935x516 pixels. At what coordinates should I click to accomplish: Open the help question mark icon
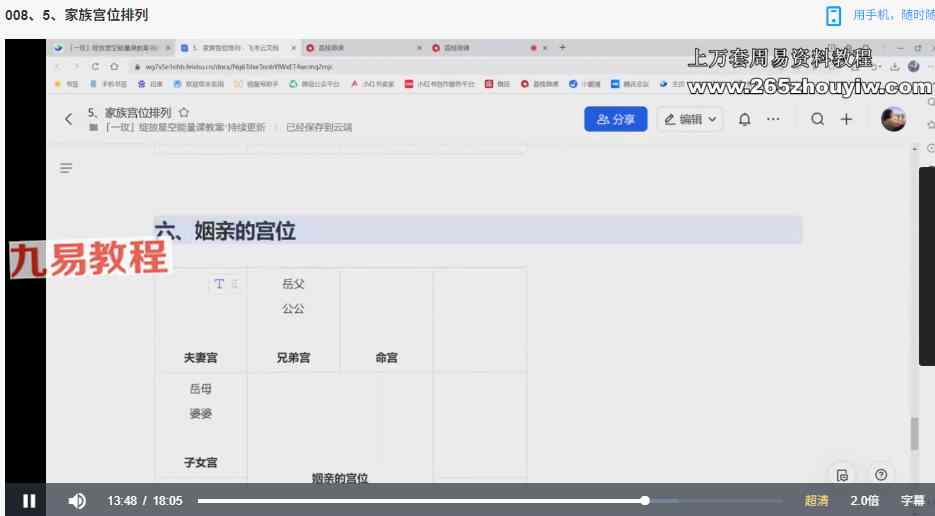[880, 474]
